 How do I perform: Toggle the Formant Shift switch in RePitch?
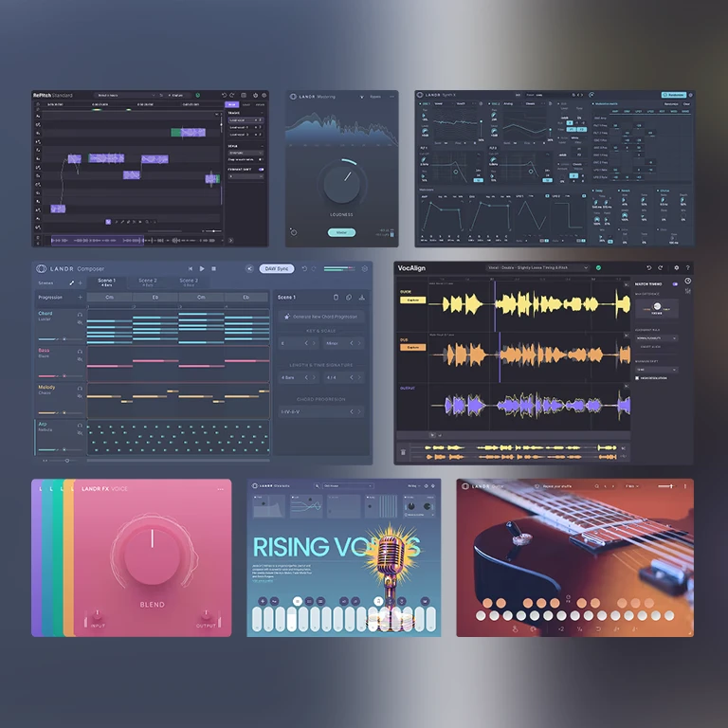262,170
